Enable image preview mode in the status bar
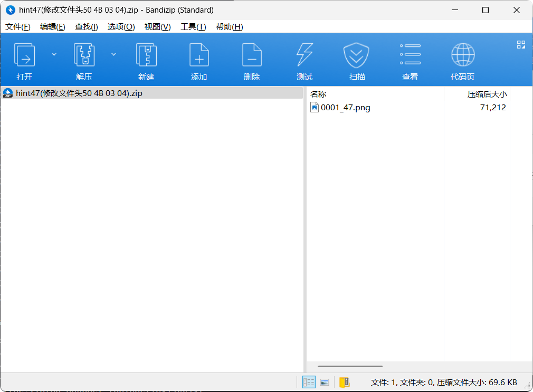Image resolution: width=533 pixels, height=392 pixels. (325, 382)
